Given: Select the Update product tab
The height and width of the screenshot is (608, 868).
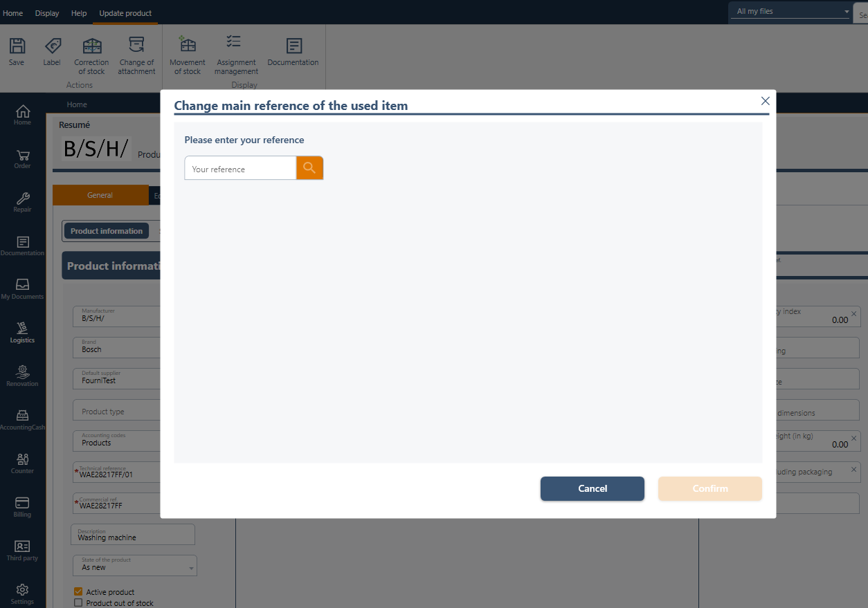Looking at the screenshot, I should pos(125,13).
